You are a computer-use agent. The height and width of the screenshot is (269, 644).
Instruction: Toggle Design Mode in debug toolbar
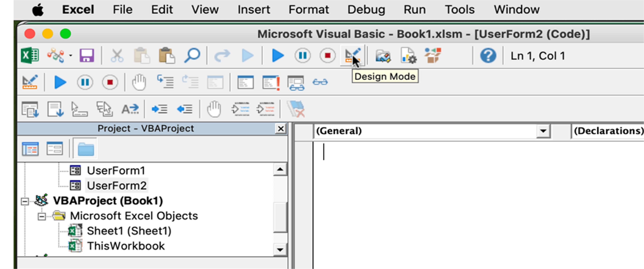30,82
